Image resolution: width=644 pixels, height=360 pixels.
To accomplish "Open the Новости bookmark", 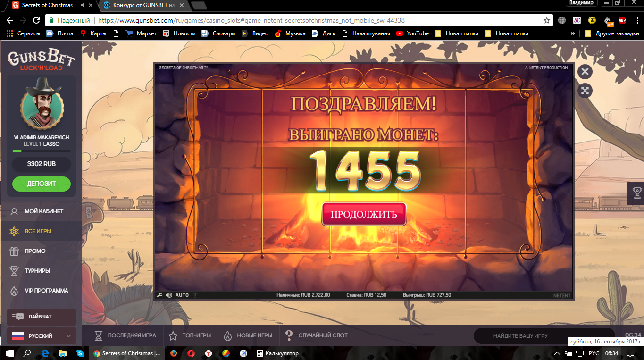I will point(179,33).
